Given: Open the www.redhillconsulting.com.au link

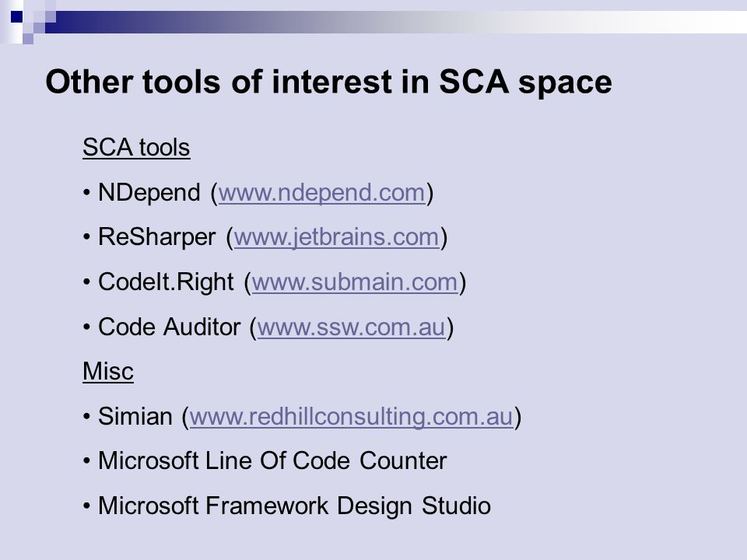Looking at the screenshot, I should point(352,417).
